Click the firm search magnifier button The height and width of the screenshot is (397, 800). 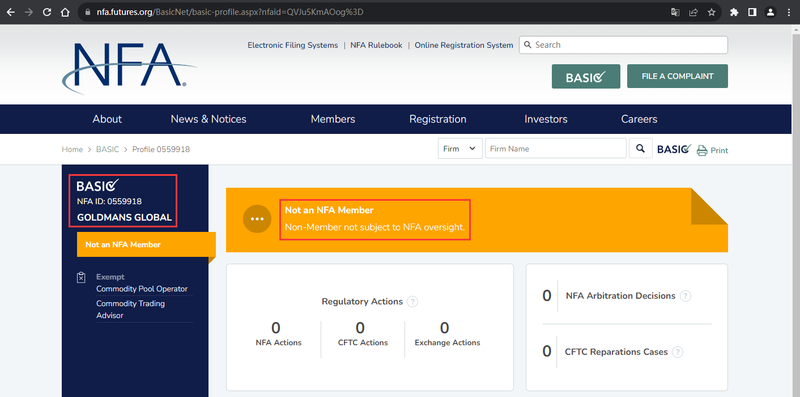point(640,148)
